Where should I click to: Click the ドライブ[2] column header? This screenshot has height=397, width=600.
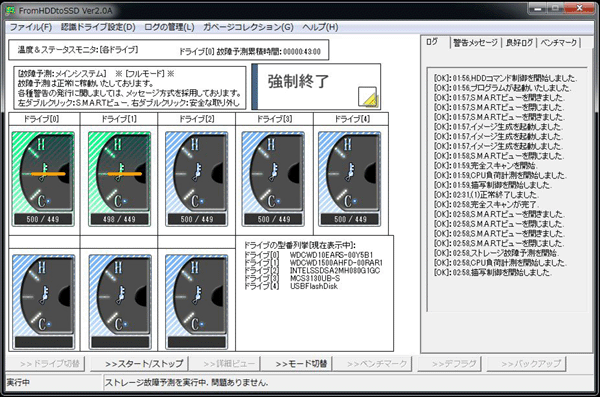coord(197,119)
